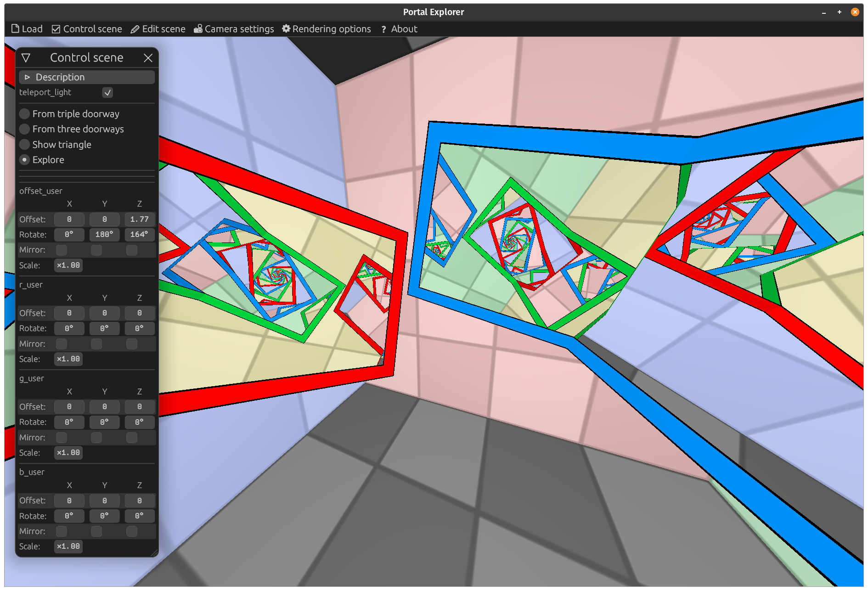
Task: Open Rendering options menu
Action: pos(326,29)
